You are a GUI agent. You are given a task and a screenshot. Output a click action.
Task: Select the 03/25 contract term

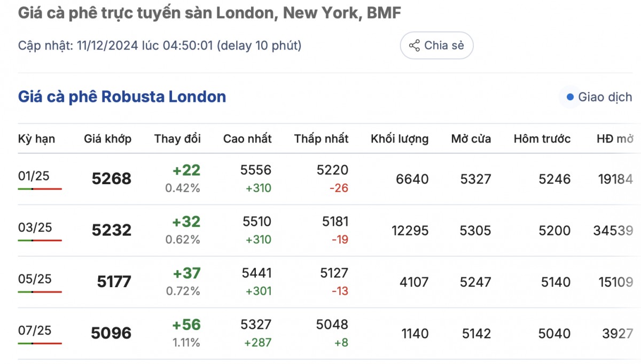pos(35,227)
